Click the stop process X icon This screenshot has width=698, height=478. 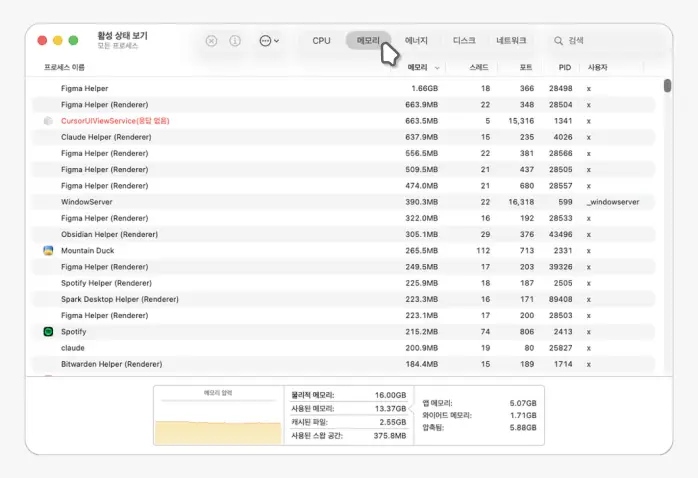[x=211, y=41]
